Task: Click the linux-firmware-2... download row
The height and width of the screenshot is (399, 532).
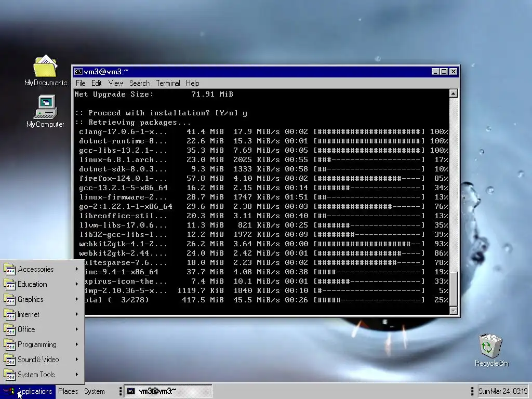Action: [263, 197]
